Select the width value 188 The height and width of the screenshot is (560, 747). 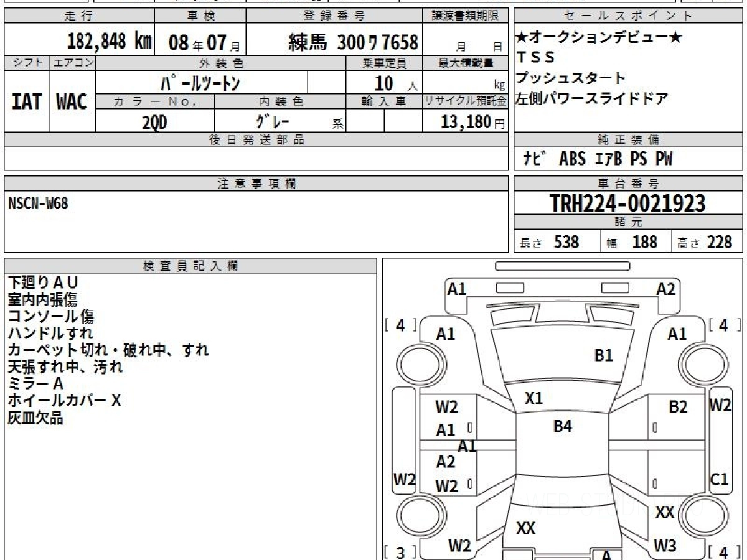[645, 242]
